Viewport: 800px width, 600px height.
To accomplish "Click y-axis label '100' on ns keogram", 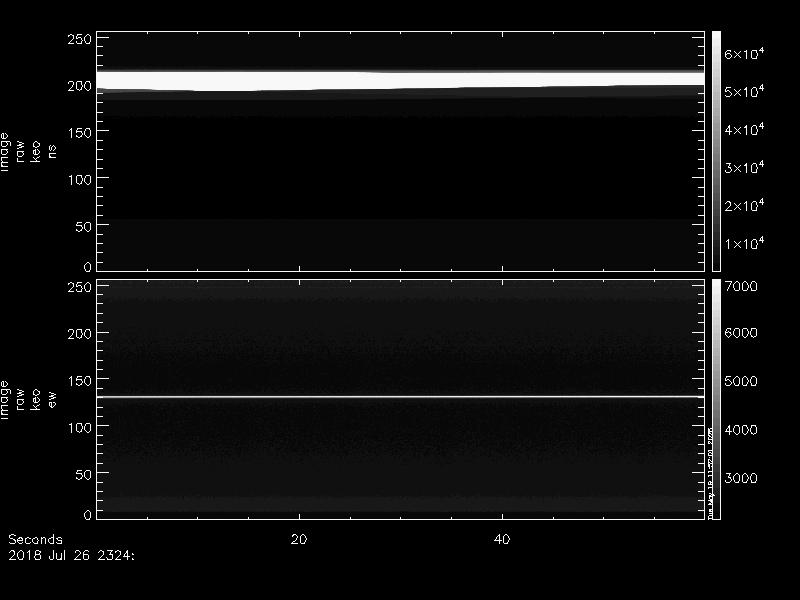I will point(79,180).
